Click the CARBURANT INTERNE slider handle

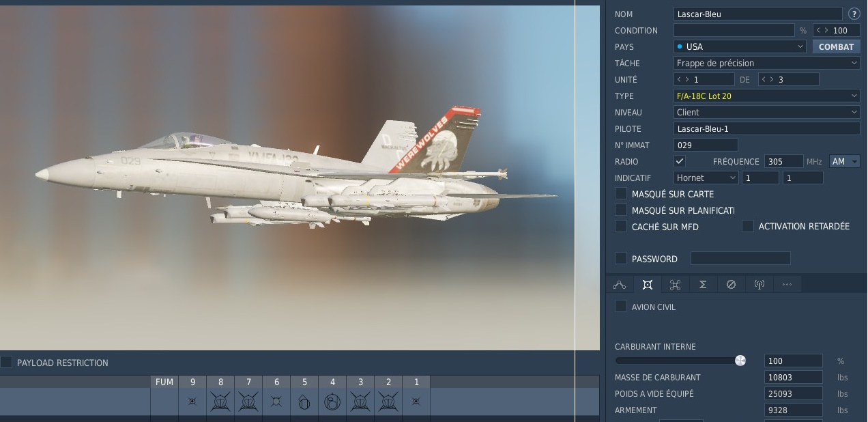tap(740, 361)
